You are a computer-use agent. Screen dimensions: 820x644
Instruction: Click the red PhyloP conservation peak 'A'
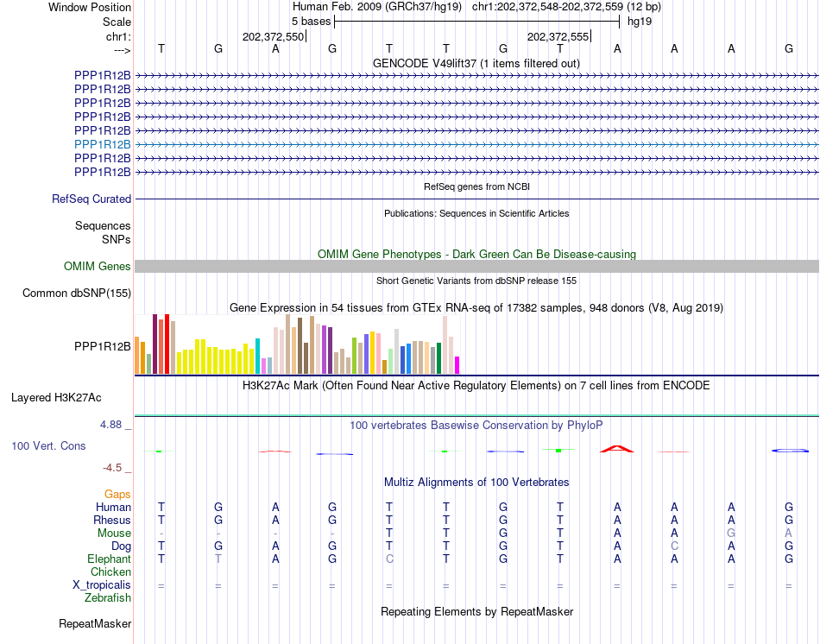click(617, 449)
